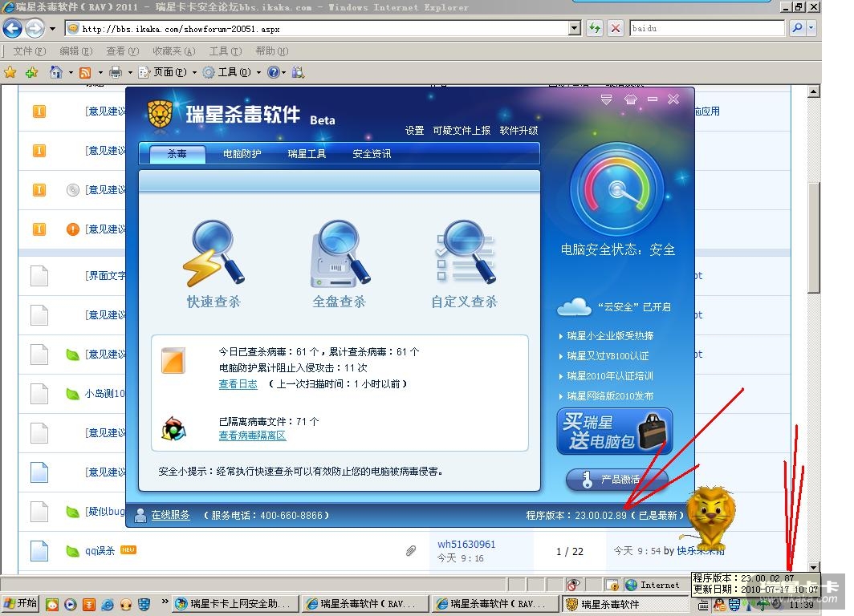Click the cloud security cloud icon
This screenshot has width=854, height=616.
coord(574,307)
